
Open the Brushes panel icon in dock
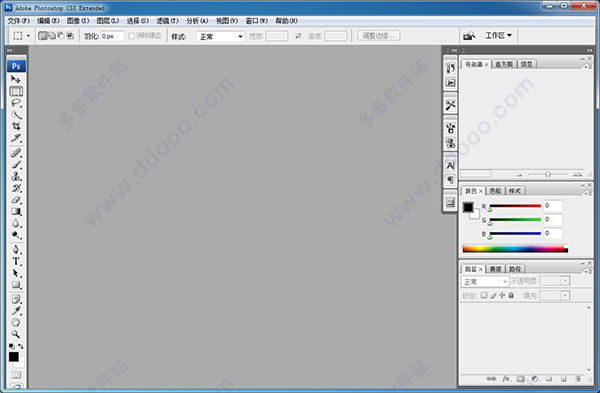click(x=450, y=128)
